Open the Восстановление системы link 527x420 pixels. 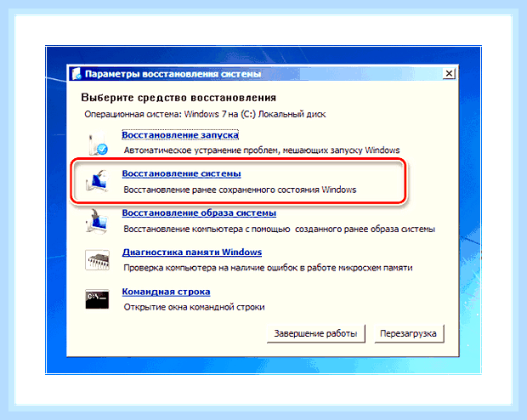[x=182, y=173]
